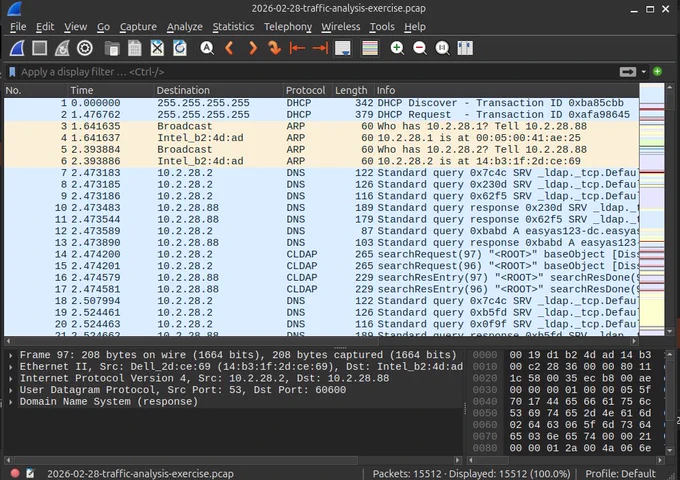Open a capture file icon
This screenshot has height=480, width=680.
click(x=112, y=48)
